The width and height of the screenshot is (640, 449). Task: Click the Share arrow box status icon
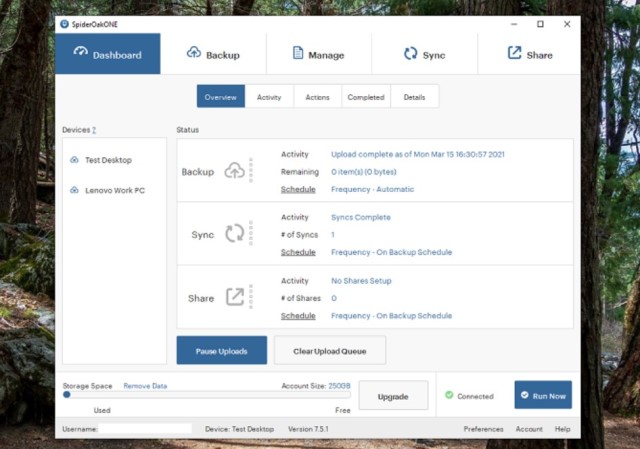(x=235, y=297)
